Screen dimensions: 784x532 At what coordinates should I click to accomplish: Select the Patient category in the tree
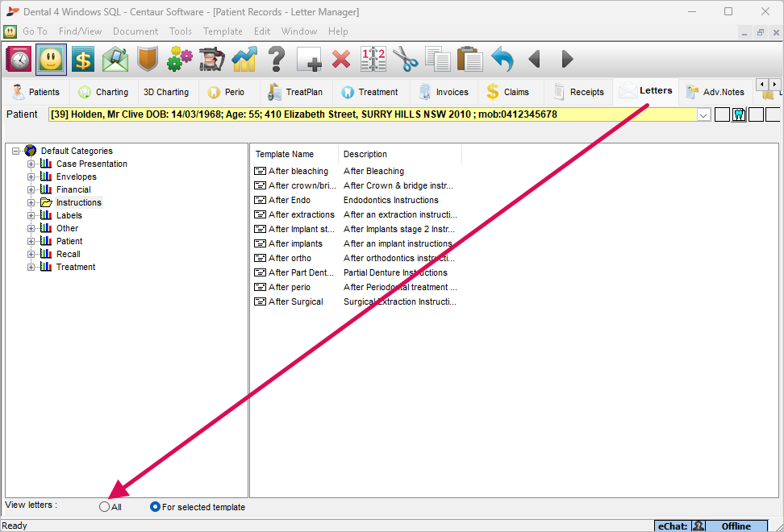(69, 241)
